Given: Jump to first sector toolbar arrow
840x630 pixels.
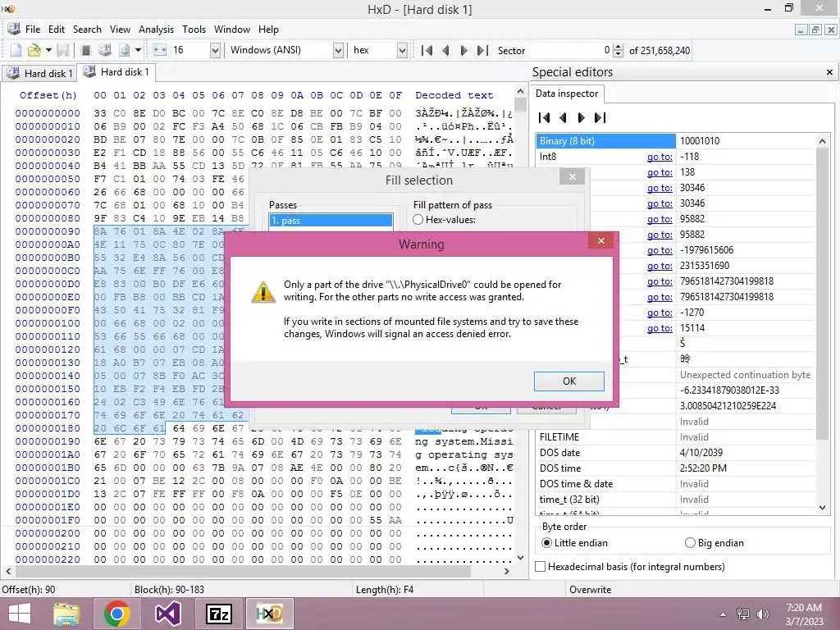Looking at the screenshot, I should (x=427, y=50).
